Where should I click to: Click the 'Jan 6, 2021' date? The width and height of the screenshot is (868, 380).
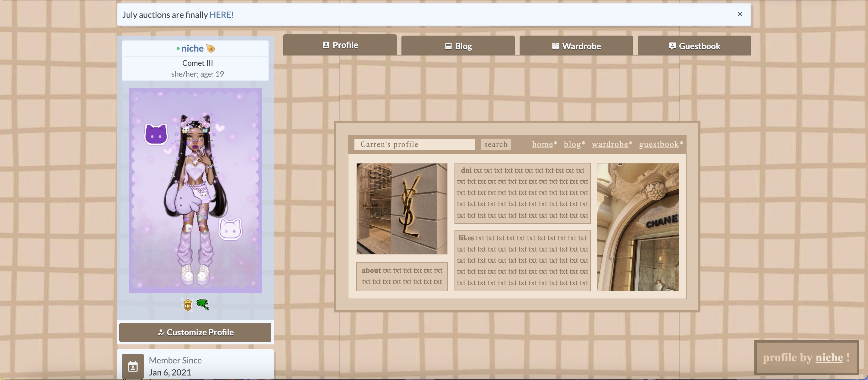(x=170, y=372)
